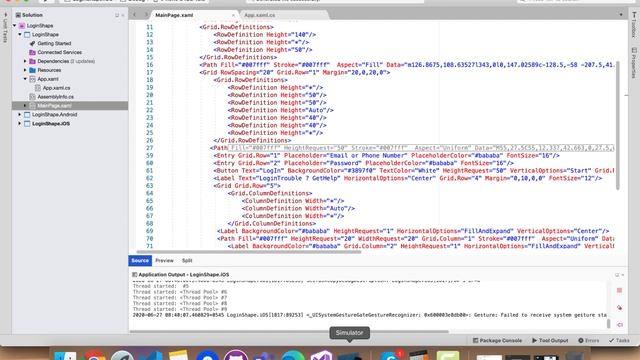The height and width of the screenshot is (360, 640).
Task: Select the Resources folder
Action: 49,70
